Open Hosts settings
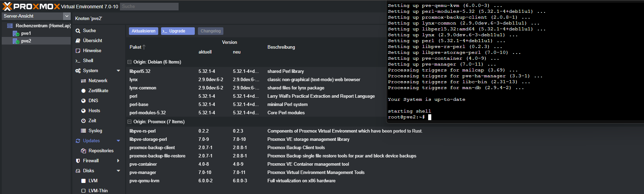The height and width of the screenshot is (194, 644). pyautogui.click(x=94, y=110)
